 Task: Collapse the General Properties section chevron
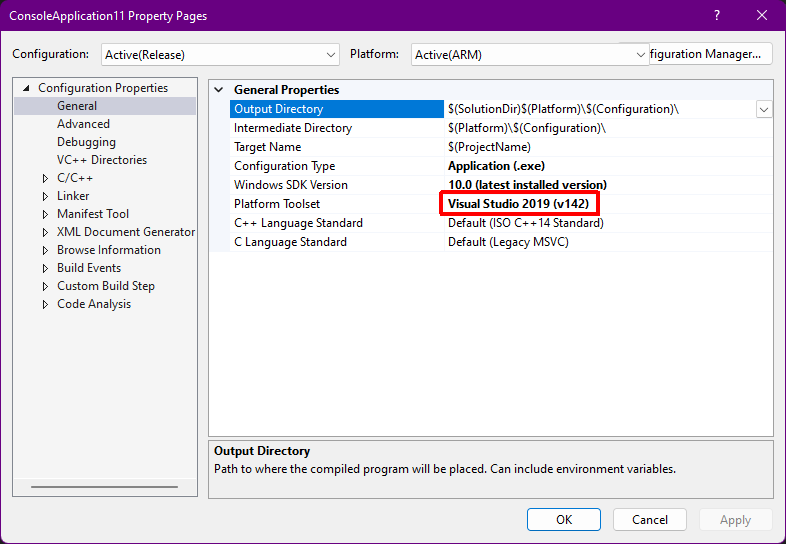click(x=219, y=90)
